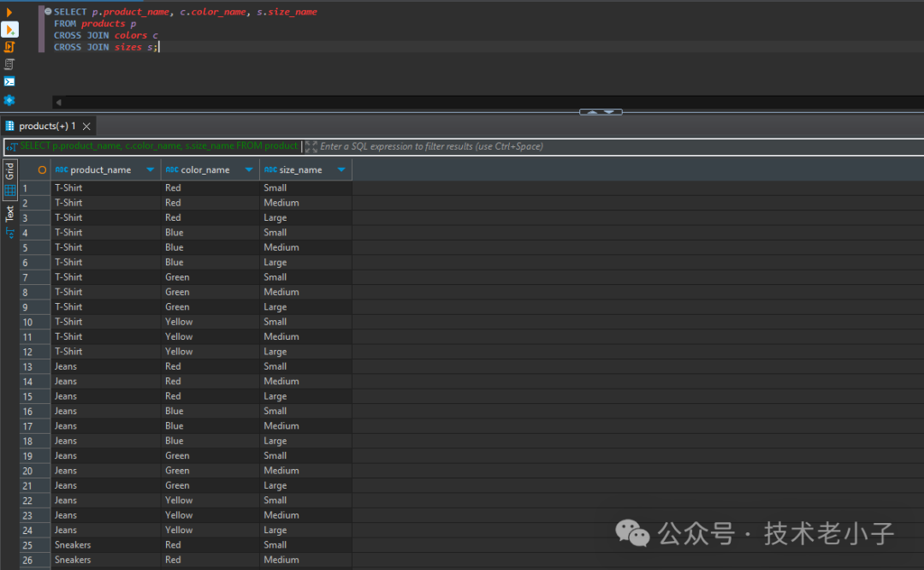Open the product_name column dropdown arrow
924x570 pixels.
coord(151,169)
